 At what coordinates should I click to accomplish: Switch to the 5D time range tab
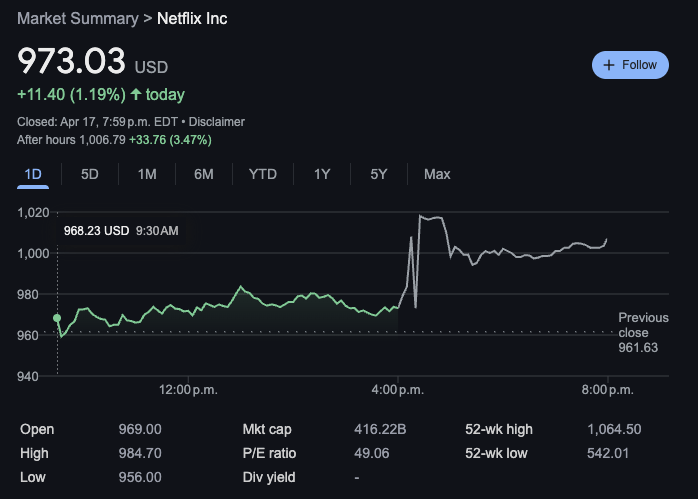(x=90, y=174)
